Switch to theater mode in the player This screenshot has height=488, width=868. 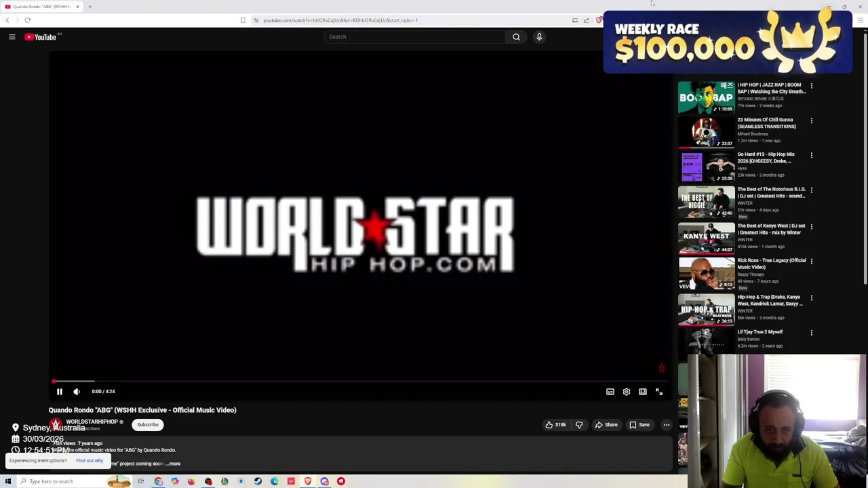(643, 392)
